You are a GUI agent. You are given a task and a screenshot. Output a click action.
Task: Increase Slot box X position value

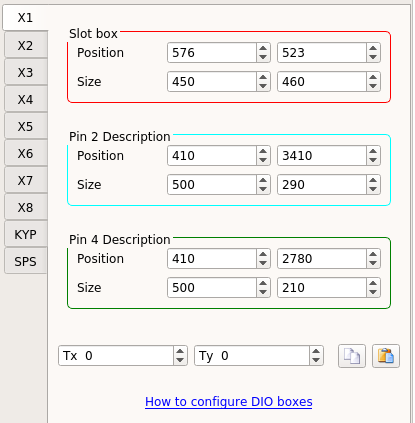(263, 48)
